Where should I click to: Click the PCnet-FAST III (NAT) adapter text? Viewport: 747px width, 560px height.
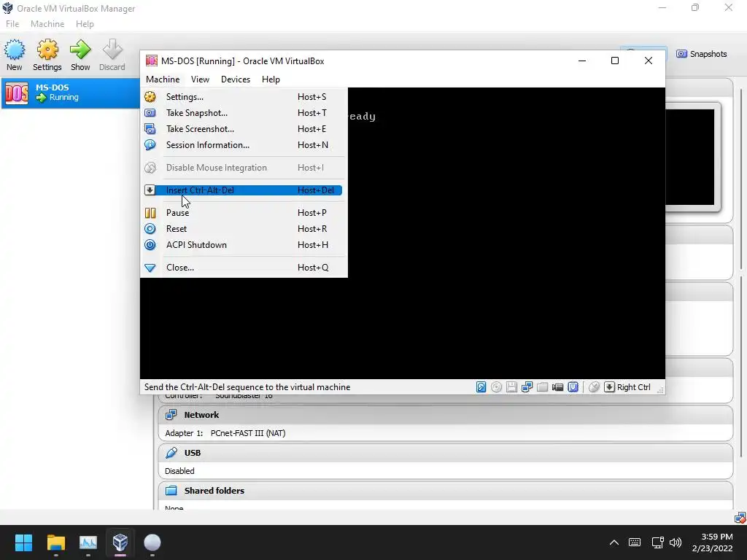[x=248, y=433]
